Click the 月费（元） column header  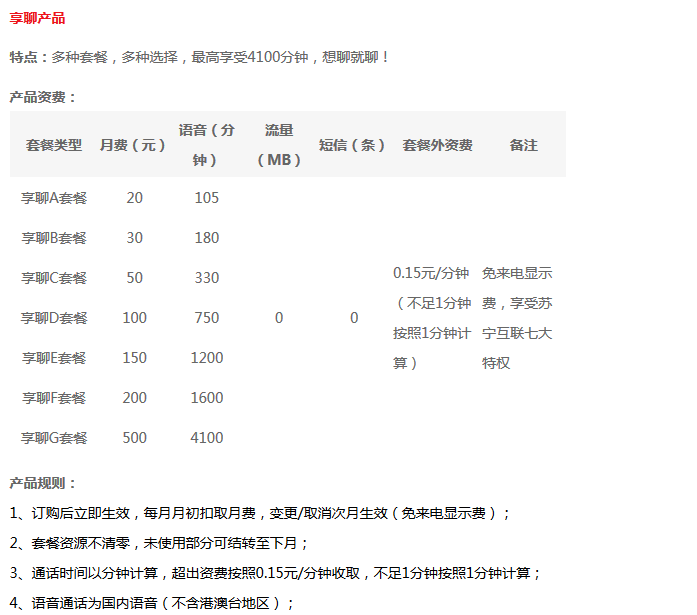tap(132, 145)
